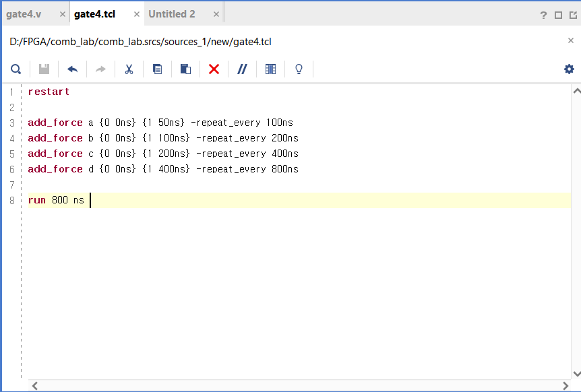This screenshot has width=581, height=392.
Task: Click the run 800 ns line
Action: [x=299, y=200]
